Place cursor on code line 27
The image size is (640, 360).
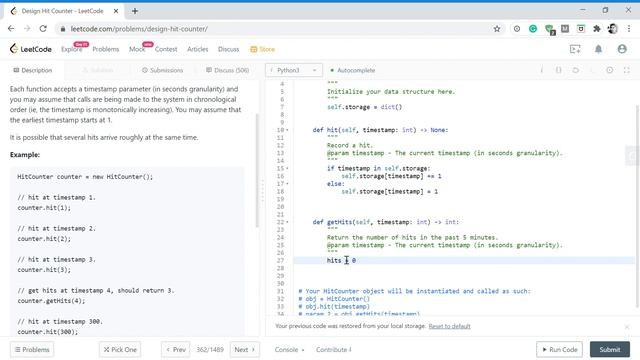point(464,260)
